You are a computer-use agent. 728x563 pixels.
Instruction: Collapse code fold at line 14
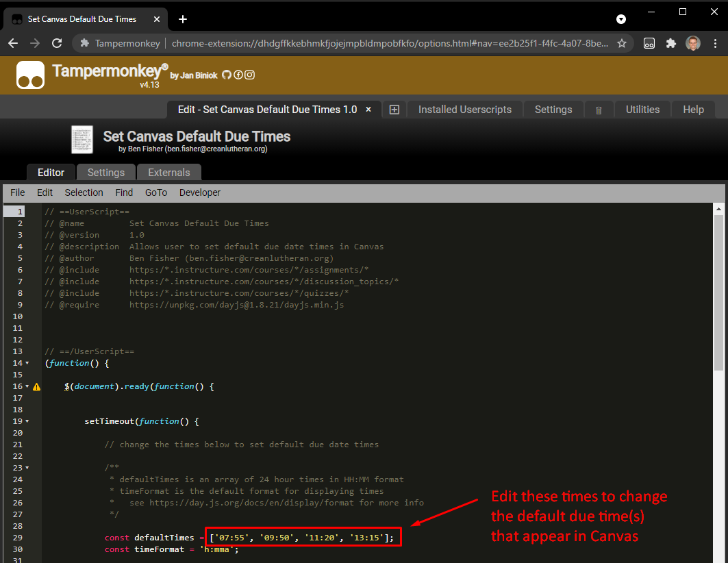coord(27,363)
